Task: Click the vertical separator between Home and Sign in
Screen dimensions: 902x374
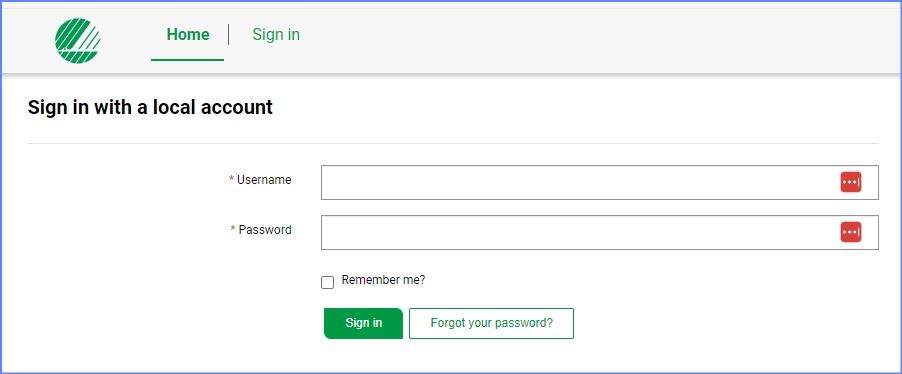Action: pos(229,35)
